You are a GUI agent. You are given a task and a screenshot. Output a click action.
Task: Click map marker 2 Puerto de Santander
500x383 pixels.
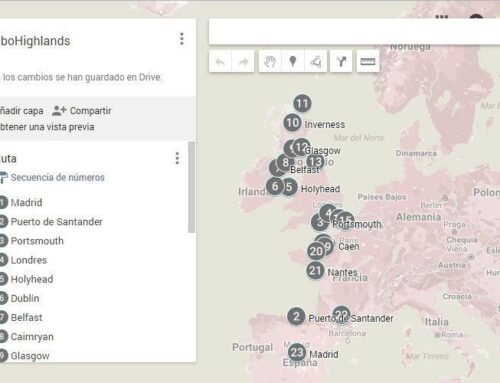(296, 316)
